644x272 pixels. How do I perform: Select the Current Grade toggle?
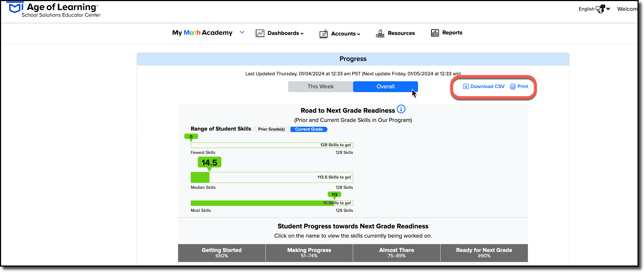pyautogui.click(x=309, y=129)
